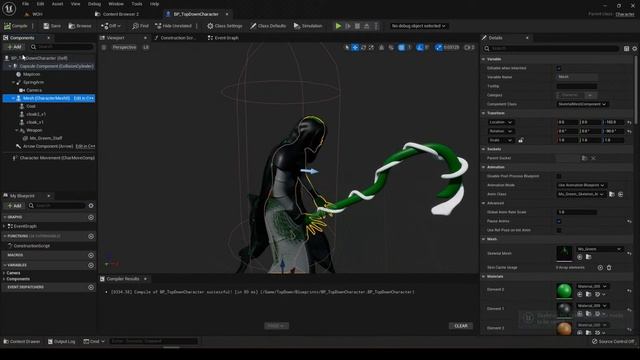Open ConstructionScript function entry
This screenshot has height=360, width=640.
(x=31, y=246)
